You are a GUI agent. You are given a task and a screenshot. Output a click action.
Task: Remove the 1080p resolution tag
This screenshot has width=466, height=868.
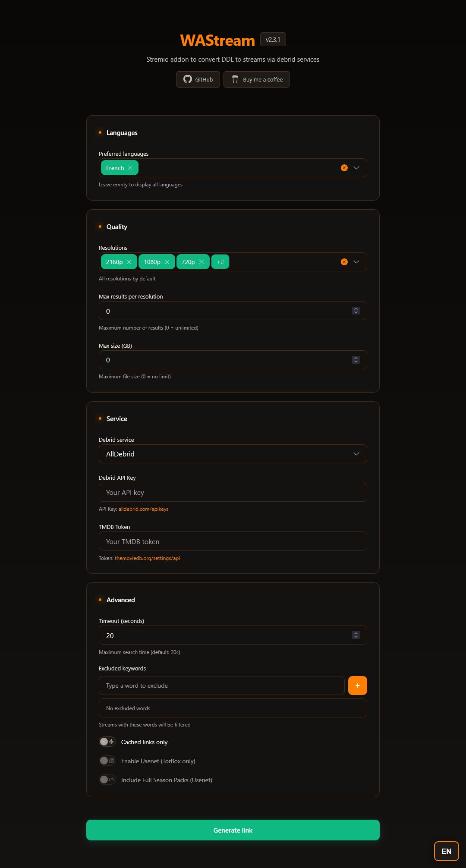167,262
